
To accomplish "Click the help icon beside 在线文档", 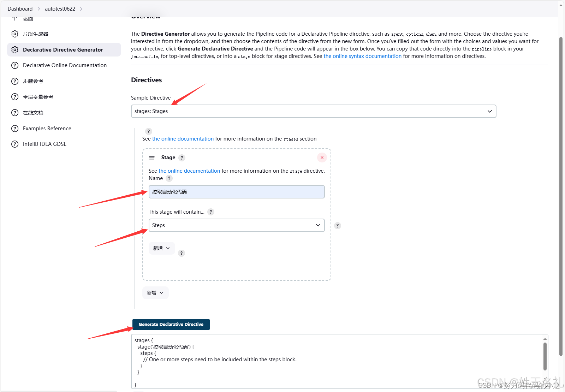I will click(15, 113).
